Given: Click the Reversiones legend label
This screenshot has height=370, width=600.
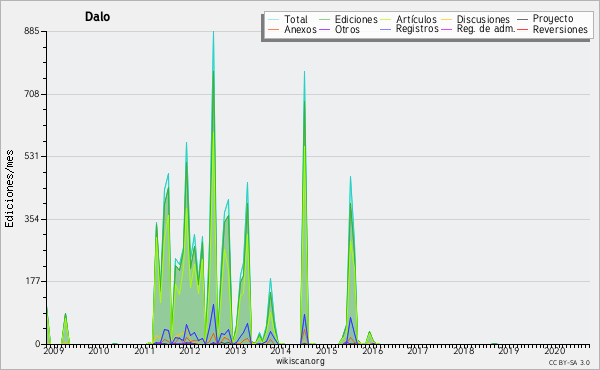Looking at the screenshot, I should [560, 29].
